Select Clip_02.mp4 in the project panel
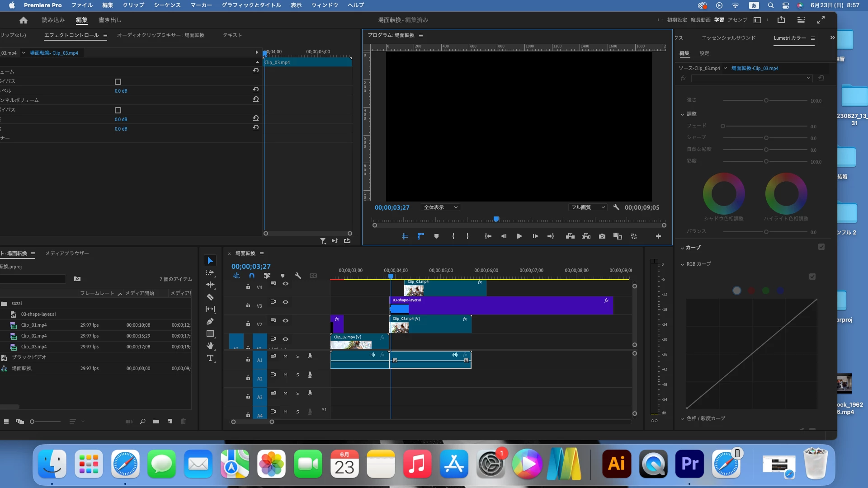This screenshot has height=488, width=868. [x=34, y=336]
